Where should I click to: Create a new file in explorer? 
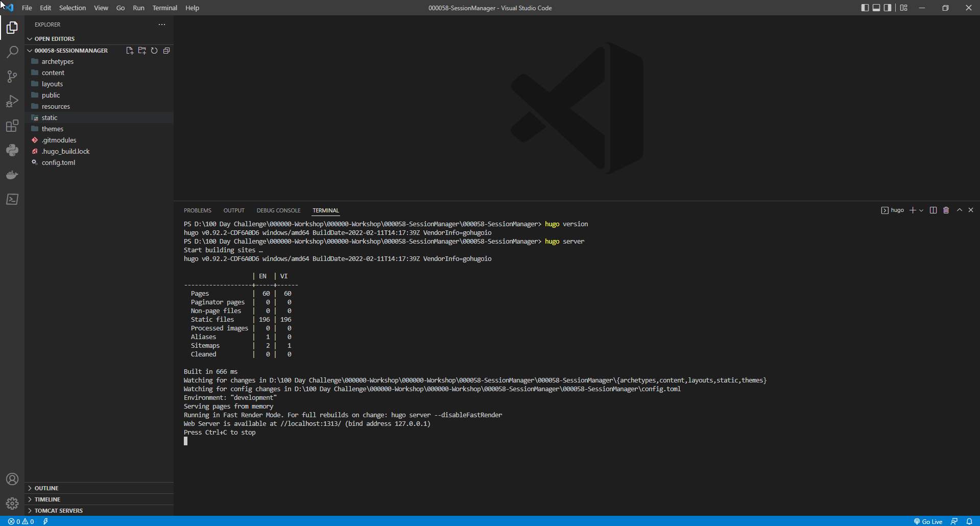click(130, 51)
